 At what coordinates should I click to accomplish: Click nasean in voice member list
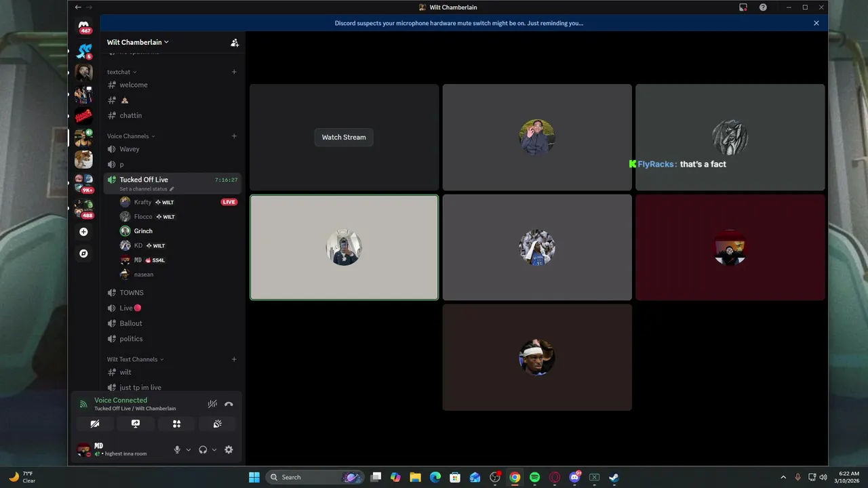point(178,274)
